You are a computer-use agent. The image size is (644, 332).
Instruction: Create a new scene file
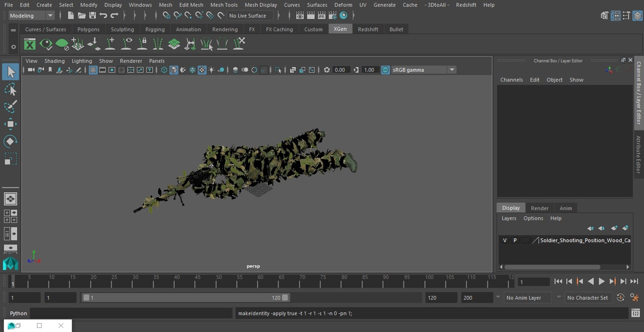point(70,15)
